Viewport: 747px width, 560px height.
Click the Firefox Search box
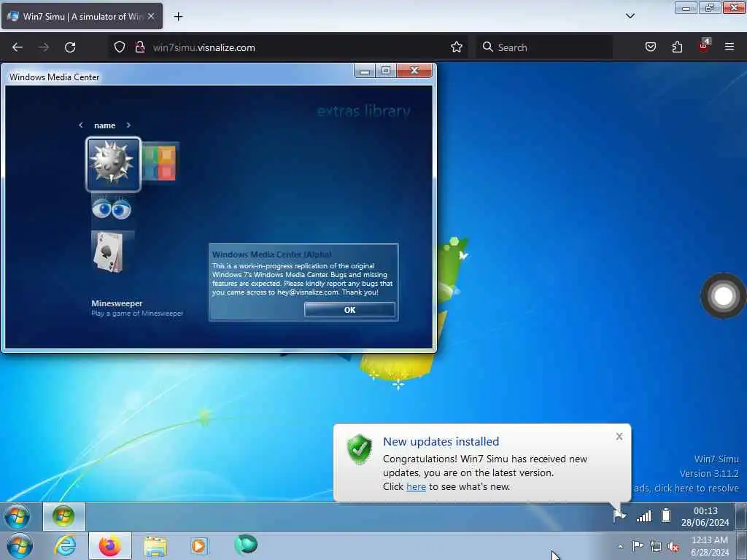click(544, 47)
